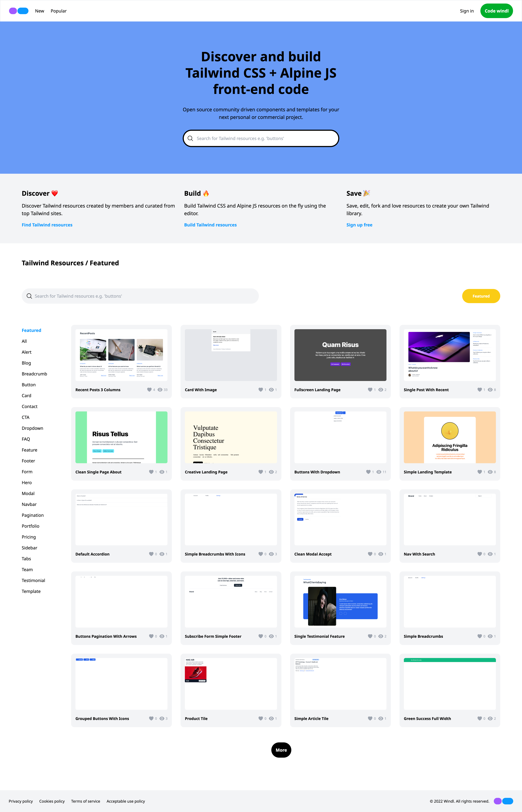The height and width of the screenshot is (812, 522).
Task: Like the Clean Single Page About card
Action: pos(151,472)
